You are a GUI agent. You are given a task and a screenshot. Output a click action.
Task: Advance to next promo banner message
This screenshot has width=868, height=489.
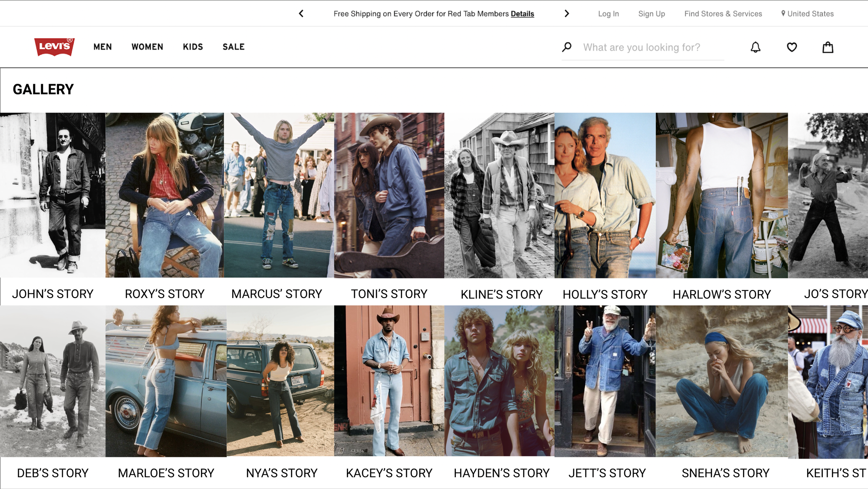[567, 14]
